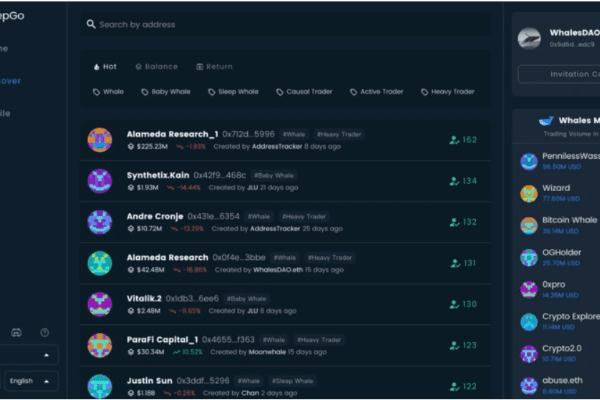Viewport: 600px width, 400px height.
Task: Click the search magnifier icon
Action: pyautogui.click(x=91, y=24)
